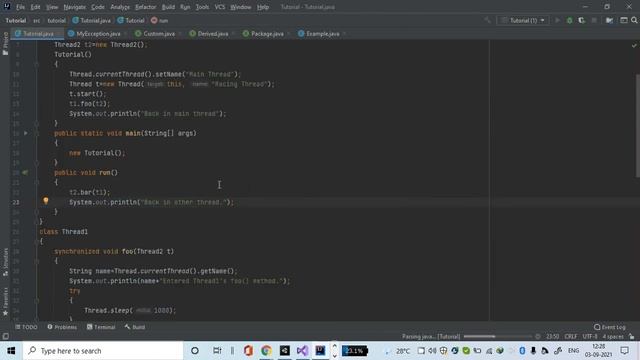Click the Type here to search box
Viewport: 640px width, 360px height.
tap(103, 351)
